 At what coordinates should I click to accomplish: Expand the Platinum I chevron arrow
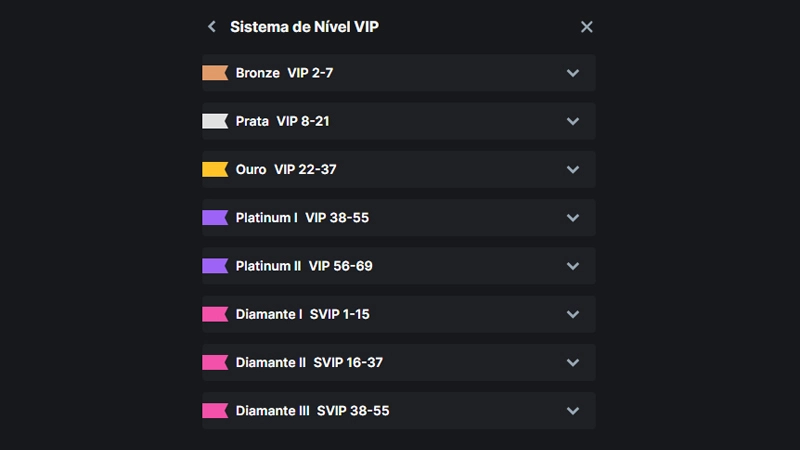pos(573,217)
